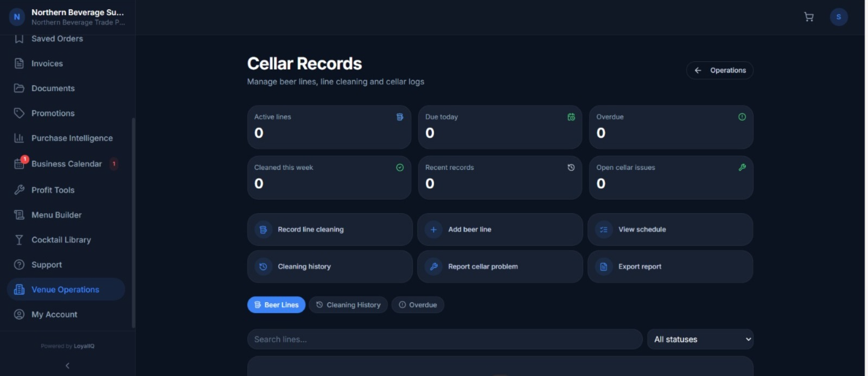The image size is (868, 376).
Task: Open the Northern Beverage organization switcher
Action: 67,17
